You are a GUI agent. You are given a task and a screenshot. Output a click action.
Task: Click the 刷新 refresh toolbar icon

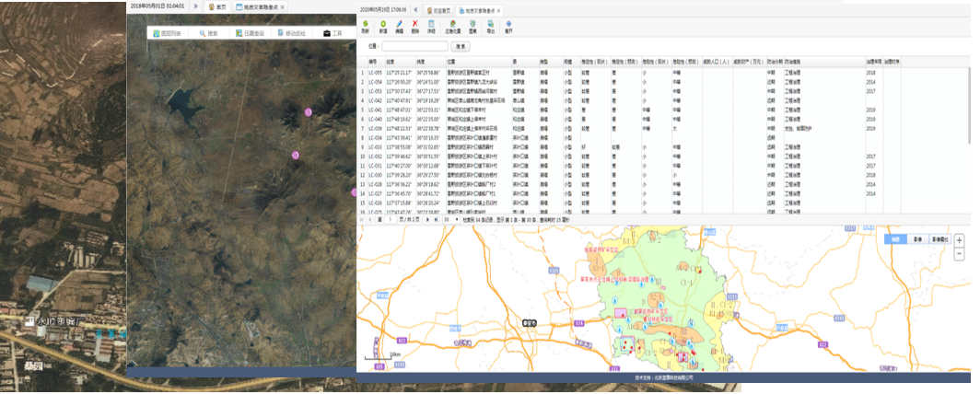(x=365, y=26)
